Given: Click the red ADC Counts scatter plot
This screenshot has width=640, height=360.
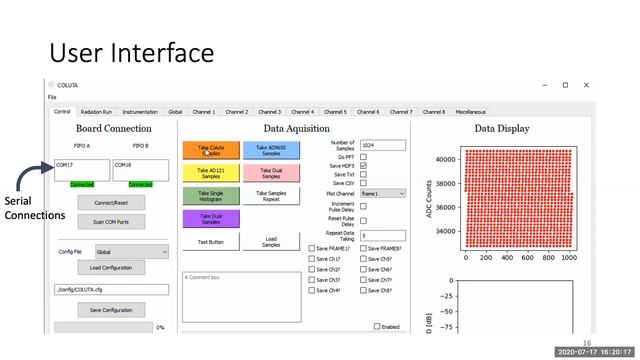Looking at the screenshot, I should (x=519, y=198).
